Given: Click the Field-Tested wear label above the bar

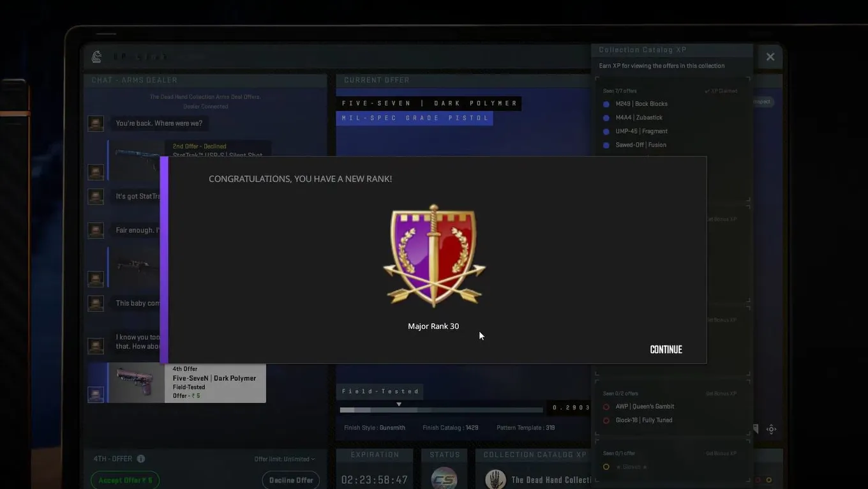Looking at the screenshot, I should 380,391.
